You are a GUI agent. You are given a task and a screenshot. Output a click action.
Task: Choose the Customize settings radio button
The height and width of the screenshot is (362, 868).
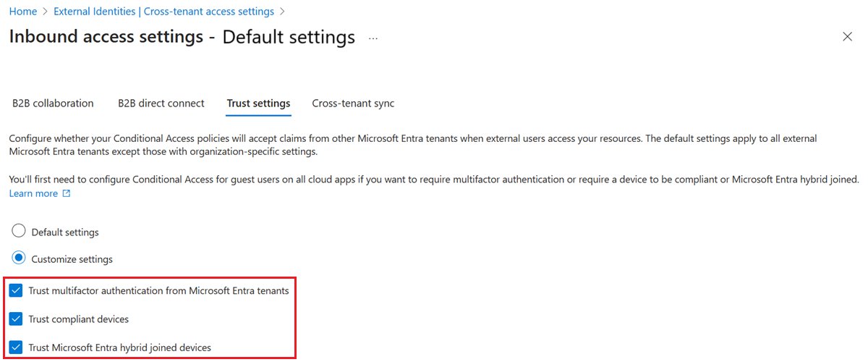click(19, 258)
